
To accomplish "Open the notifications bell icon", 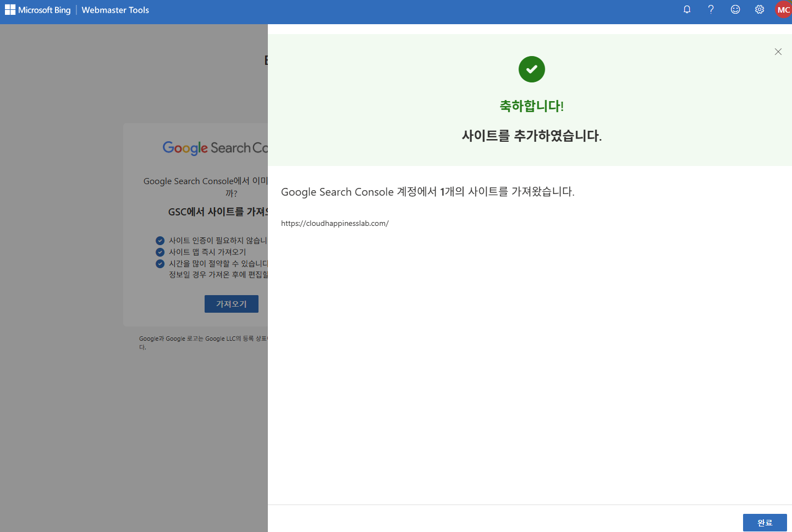I will 687,9.
